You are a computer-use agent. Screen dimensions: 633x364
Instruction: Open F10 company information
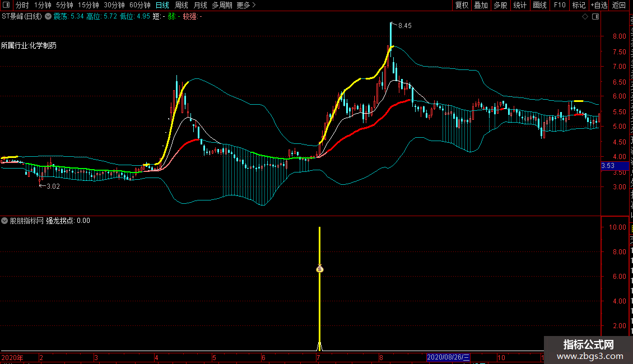coord(559,5)
